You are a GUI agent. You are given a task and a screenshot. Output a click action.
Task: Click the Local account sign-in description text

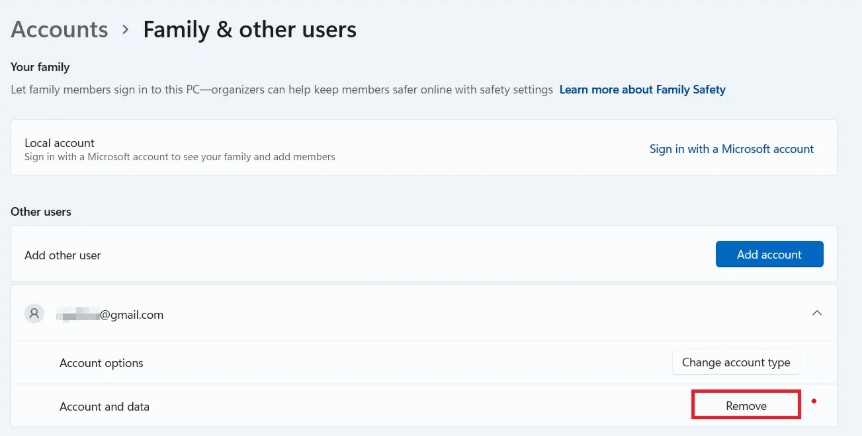tap(179, 157)
